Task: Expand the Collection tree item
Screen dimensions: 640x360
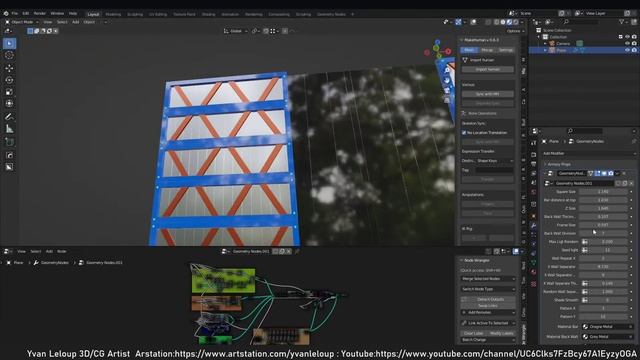Action: tap(538, 37)
